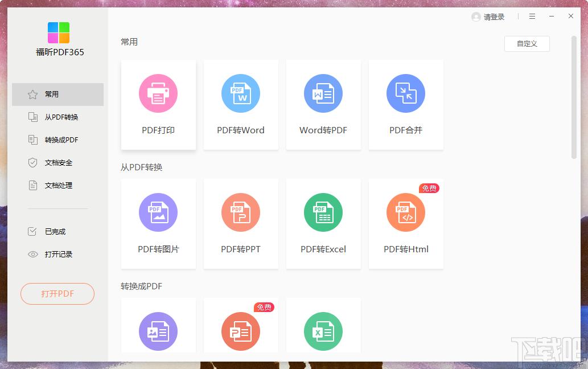Viewport: 588px width, 369px height.
Task: Click the 打开PDF button
Action: (x=57, y=294)
